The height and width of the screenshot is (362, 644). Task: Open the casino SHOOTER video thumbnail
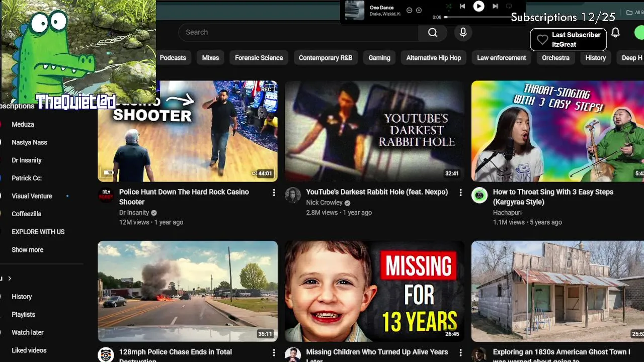188,131
